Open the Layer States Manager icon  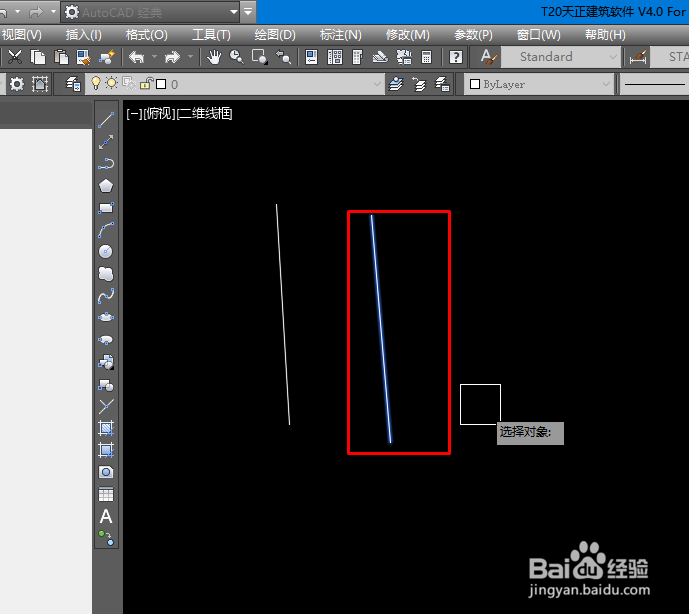(x=442, y=84)
